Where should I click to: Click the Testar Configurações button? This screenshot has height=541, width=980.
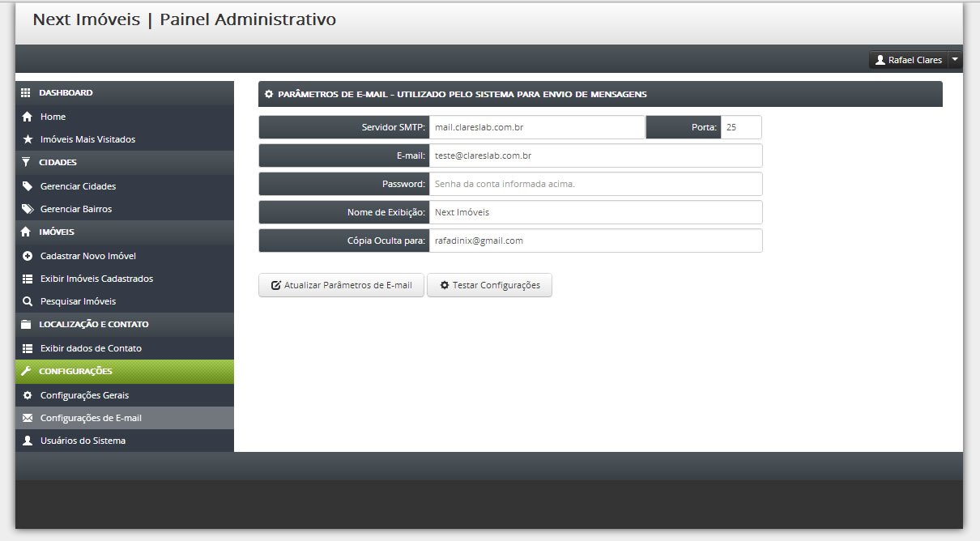coord(489,285)
